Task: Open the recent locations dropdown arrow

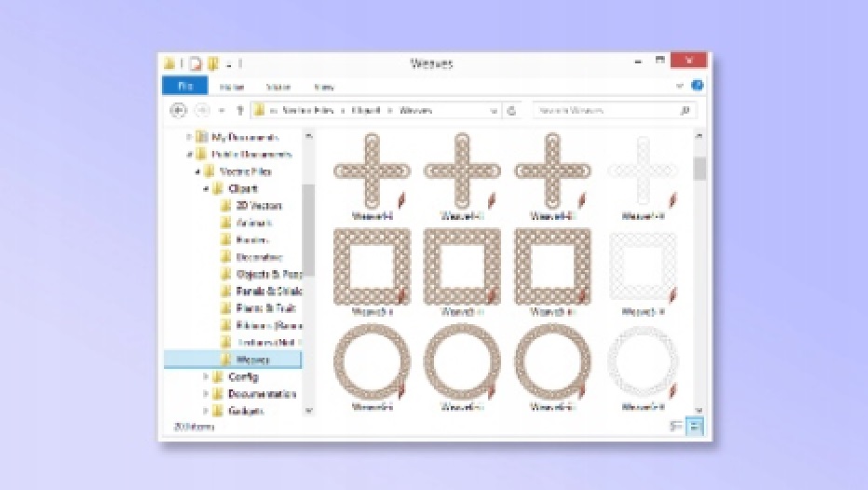Action: (222, 111)
